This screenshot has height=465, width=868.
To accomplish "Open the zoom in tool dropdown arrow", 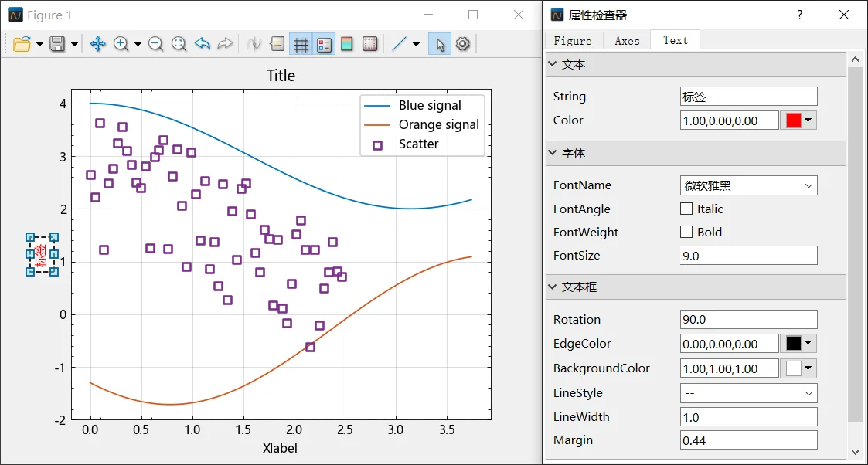I will (x=138, y=44).
